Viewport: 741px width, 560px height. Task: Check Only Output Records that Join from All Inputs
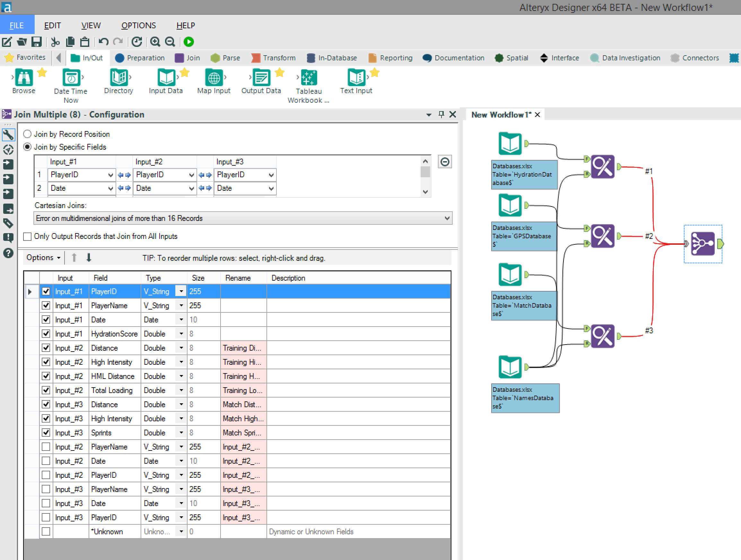click(28, 237)
